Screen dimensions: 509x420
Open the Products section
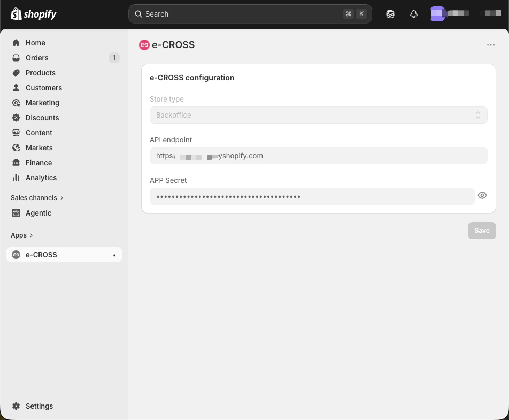pos(64,73)
